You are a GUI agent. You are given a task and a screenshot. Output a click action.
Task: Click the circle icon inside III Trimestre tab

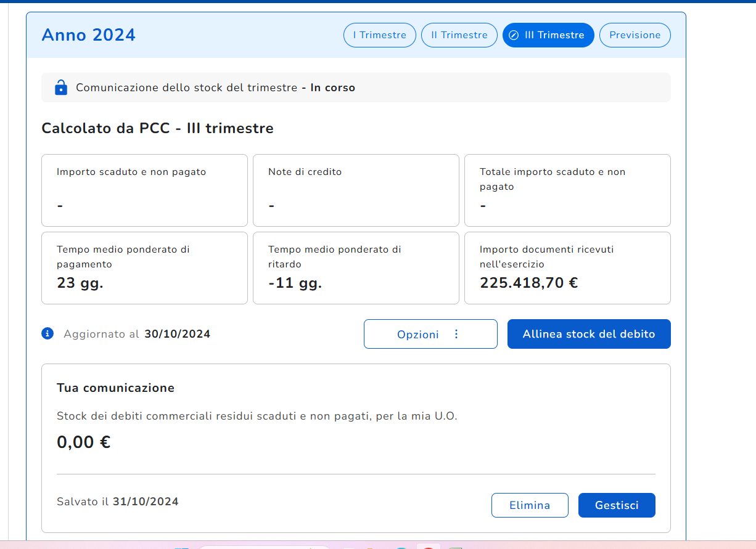point(514,35)
